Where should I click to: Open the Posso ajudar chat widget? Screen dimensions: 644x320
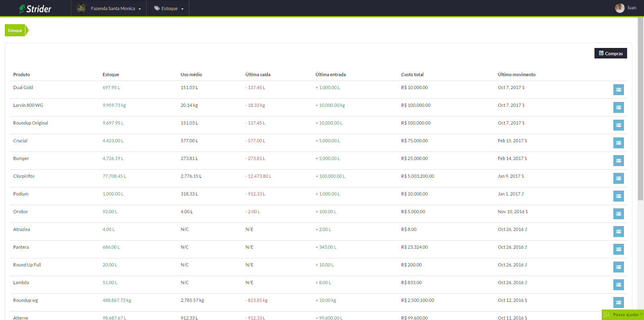[x=623, y=315]
